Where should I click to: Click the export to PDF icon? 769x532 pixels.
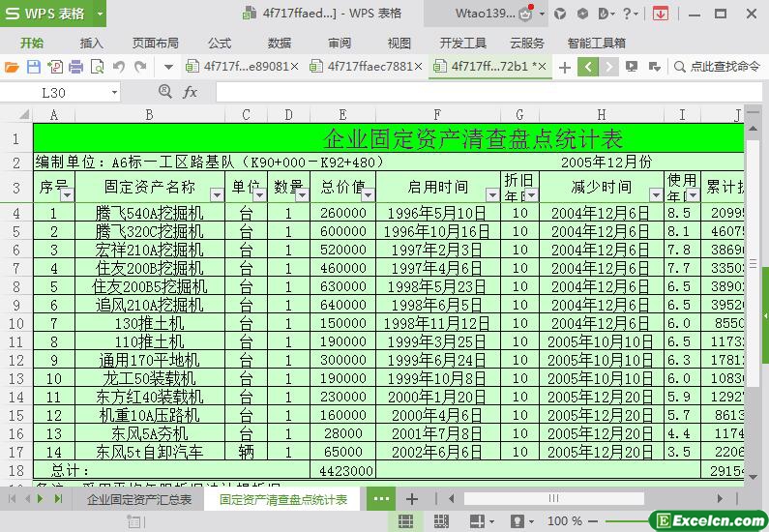[x=55, y=67]
